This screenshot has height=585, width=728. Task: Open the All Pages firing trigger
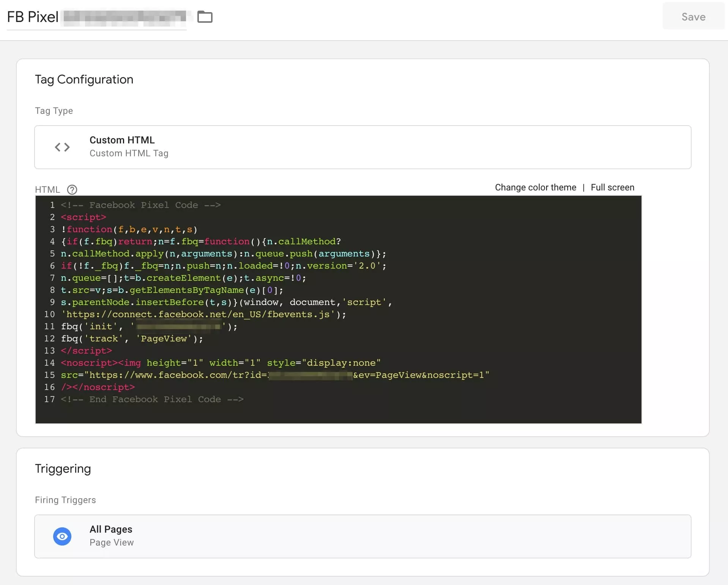pyautogui.click(x=362, y=536)
